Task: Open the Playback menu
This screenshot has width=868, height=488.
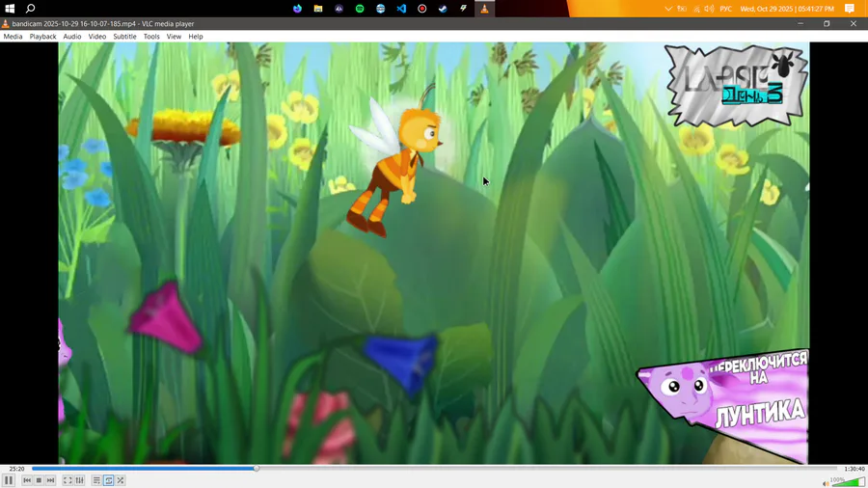Action: (x=42, y=37)
